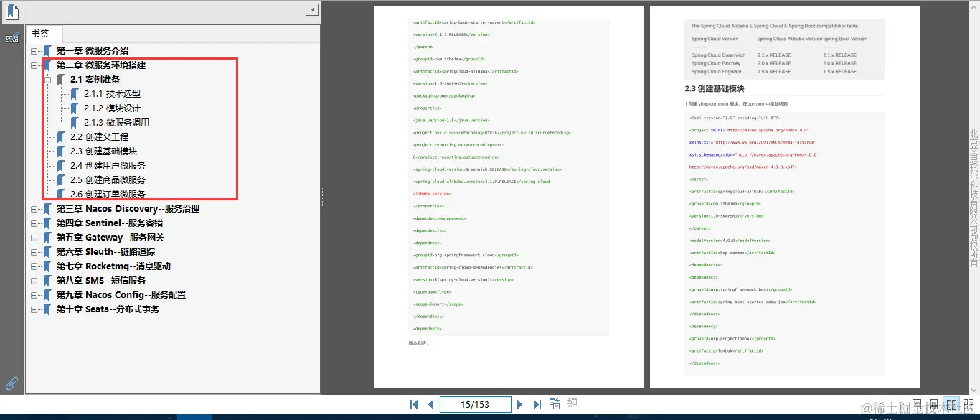Jump to 第五章 Gateway--服务网关 bookmark
This screenshot has height=420, width=980.
click(110, 238)
